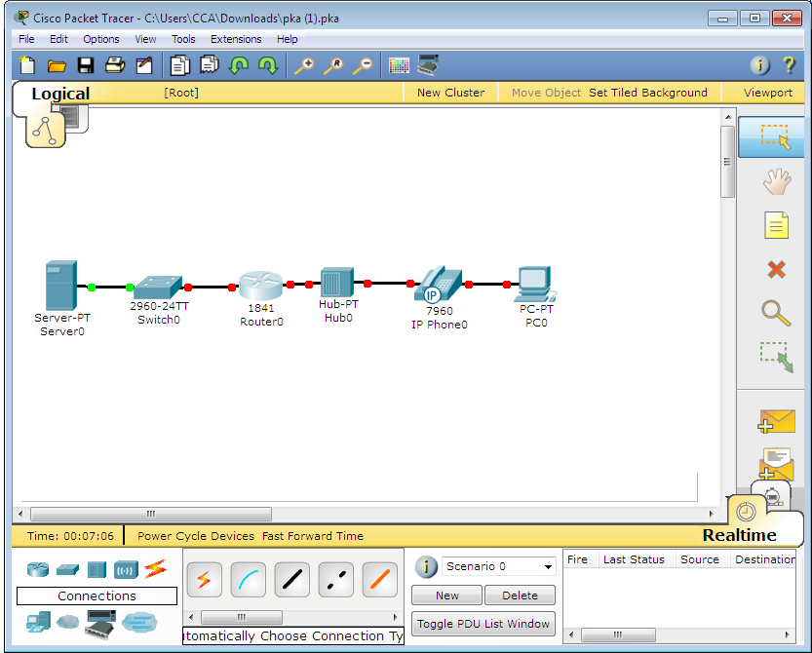Select Multiuser Connection cloud icon

[139, 622]
